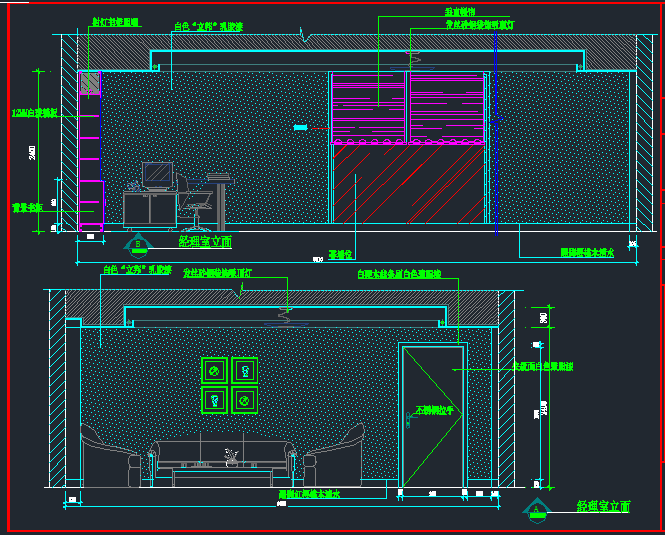Select the stack of books on the desk
This screenshot has width=665, height=535.
pos(219,176)
